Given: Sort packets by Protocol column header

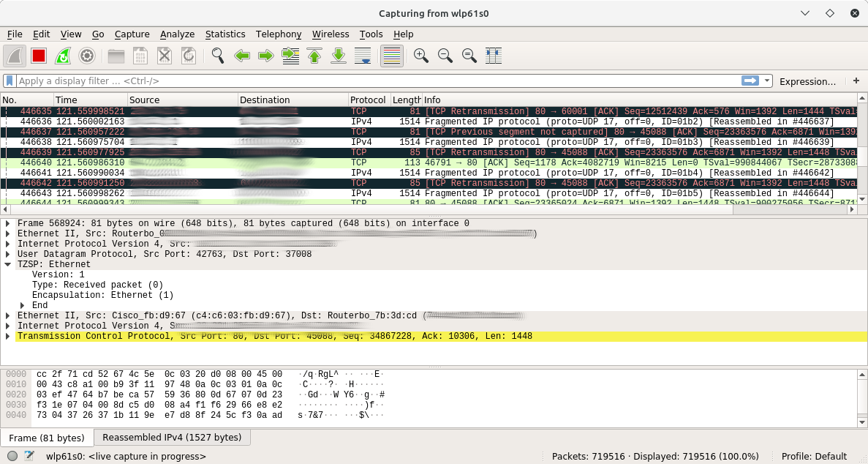Looking at the screenshot, I should tap(368, 100).
